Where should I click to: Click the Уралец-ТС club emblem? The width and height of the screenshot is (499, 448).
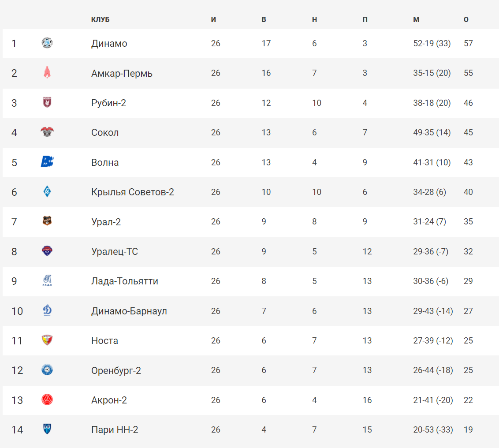47,251
